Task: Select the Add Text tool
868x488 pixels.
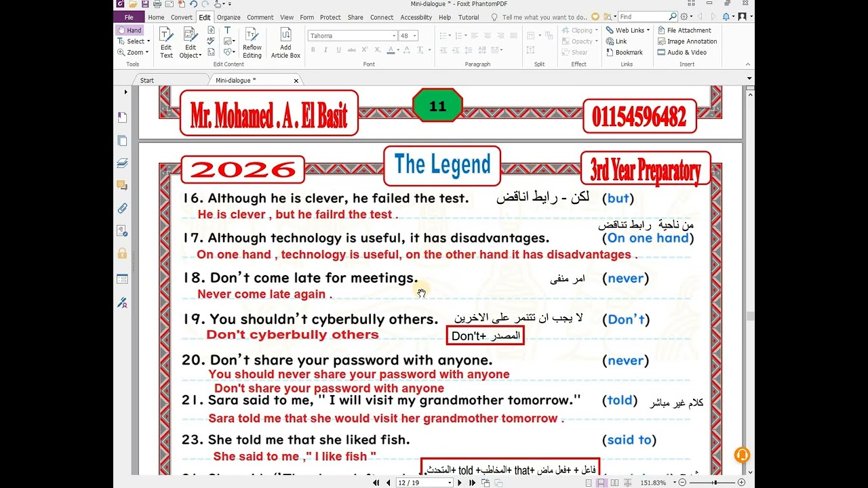Action: click(x=228, y=30)
